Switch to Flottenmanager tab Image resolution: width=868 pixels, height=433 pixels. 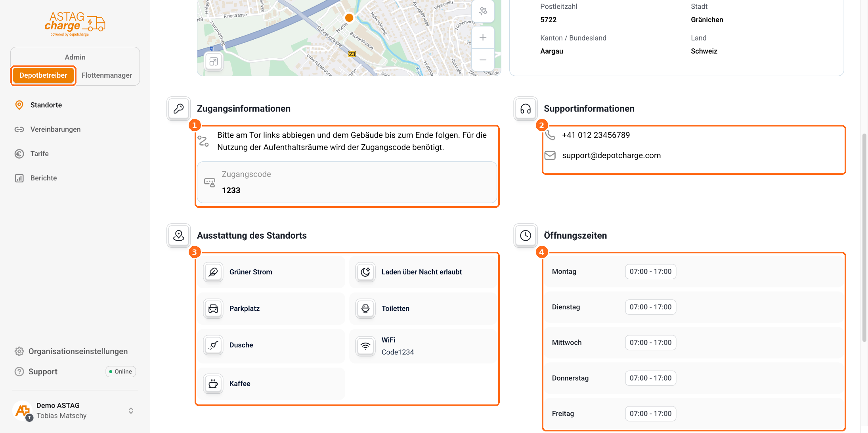(x=107, y=75)
